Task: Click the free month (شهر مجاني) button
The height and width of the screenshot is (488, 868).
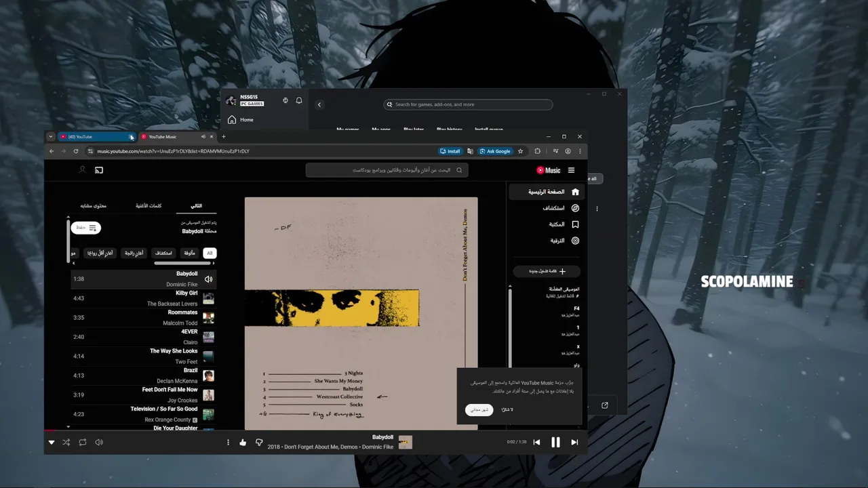Action: pos(479,410)
